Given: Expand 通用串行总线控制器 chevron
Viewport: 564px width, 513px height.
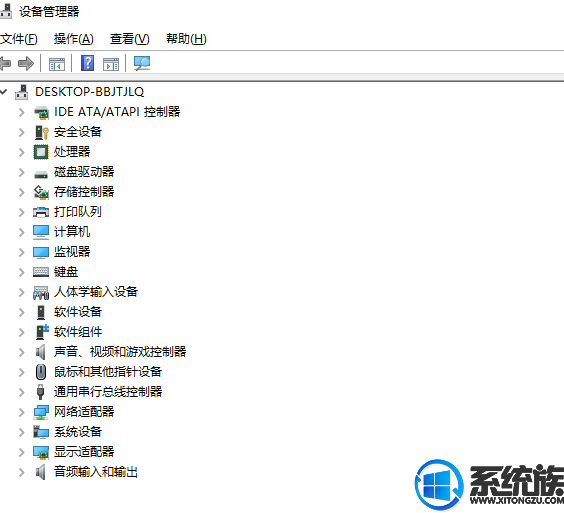Looking at the screenshot, I should [x=22, y=392].
